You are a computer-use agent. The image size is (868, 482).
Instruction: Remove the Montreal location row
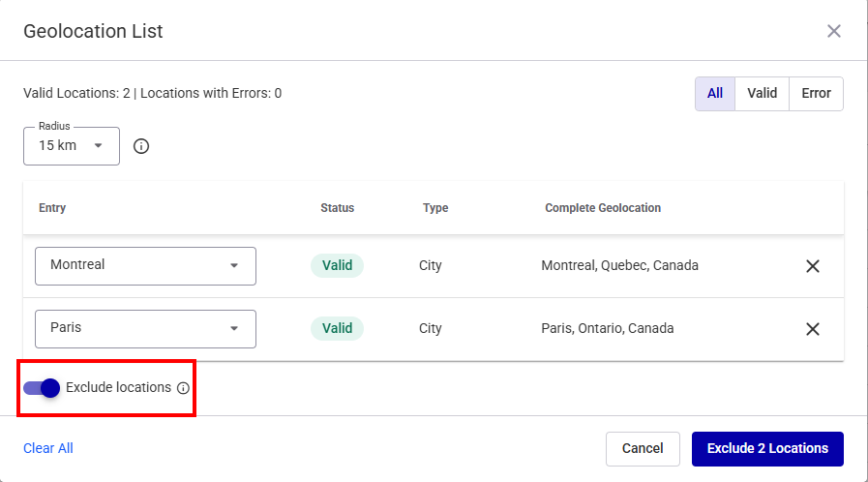tap(813, 266)
